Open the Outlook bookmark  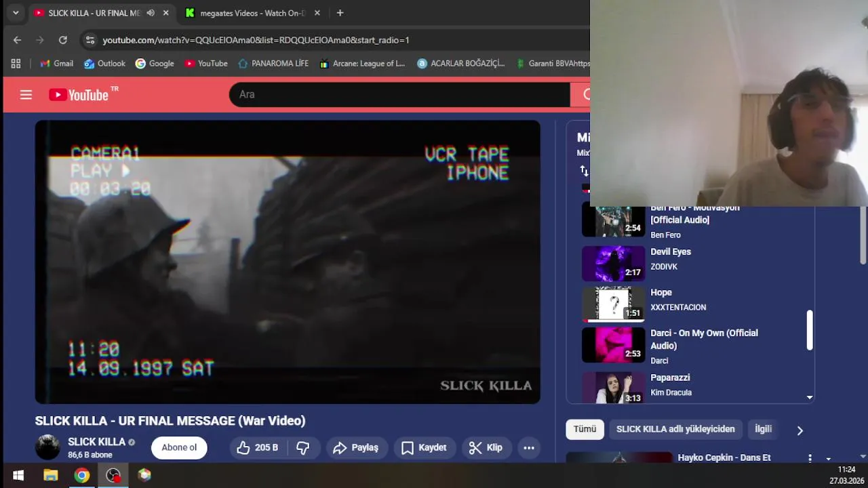pyautogui.click(x=104, y=64)
